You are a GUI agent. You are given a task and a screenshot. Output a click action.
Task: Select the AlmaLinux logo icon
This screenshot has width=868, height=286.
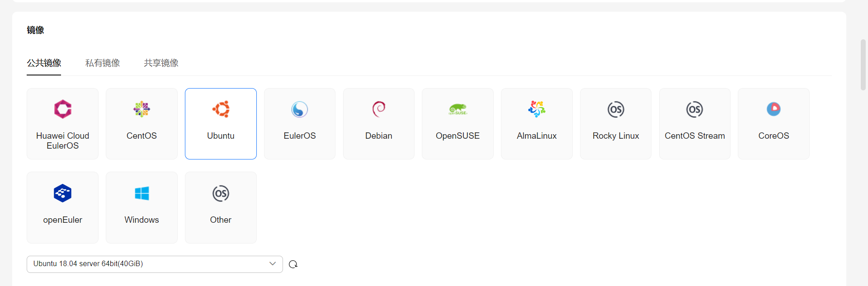pyautogui.click(x=537, y=109)
